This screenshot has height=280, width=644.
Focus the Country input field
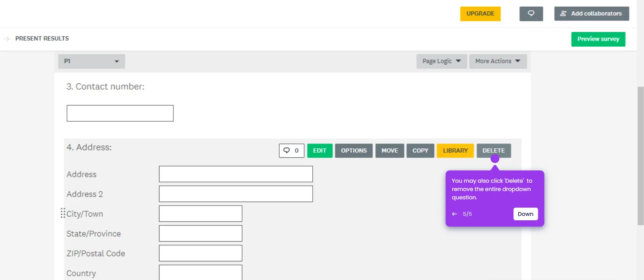coord(201,272)
